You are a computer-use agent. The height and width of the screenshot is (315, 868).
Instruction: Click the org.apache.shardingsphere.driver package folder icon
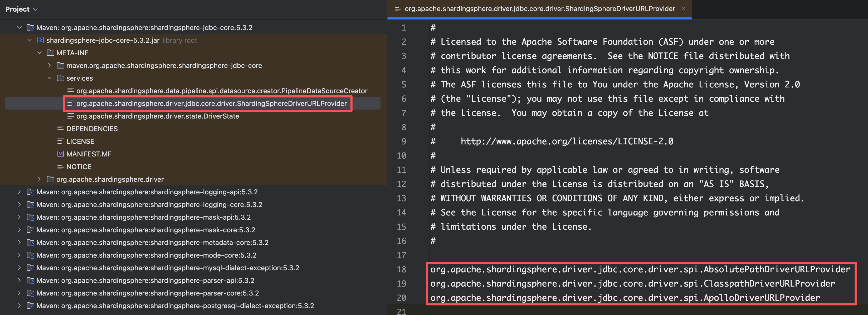51,179
